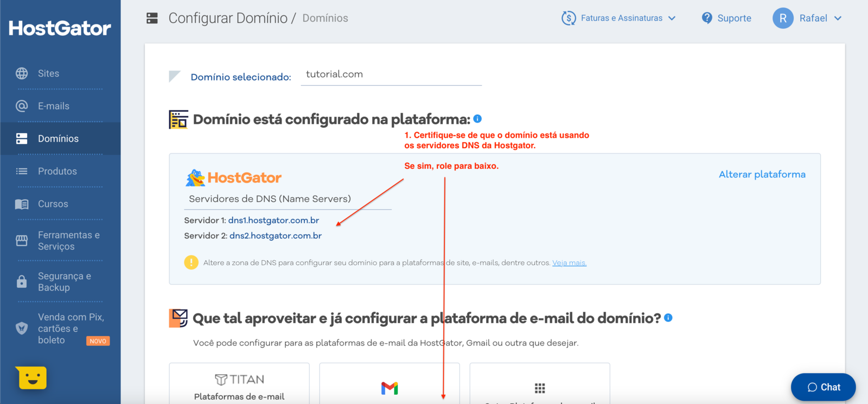The height and width of the screenshot is (404, 868).
Task: Click the Suporte question mark icon
Action: coord(707,18)
